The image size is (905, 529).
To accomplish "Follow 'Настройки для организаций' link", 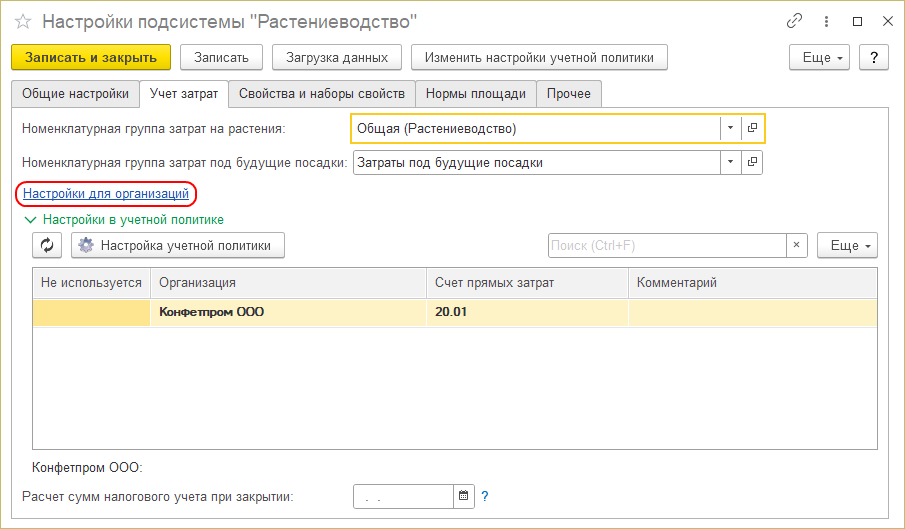I will [x=106, y=194].
